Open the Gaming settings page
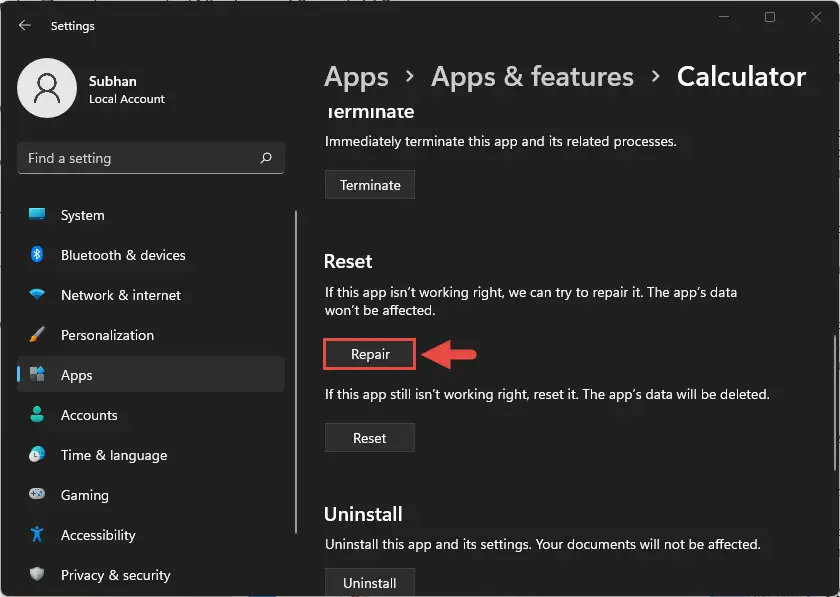Screen dimensions: 840x597 [x=151, y=495]
